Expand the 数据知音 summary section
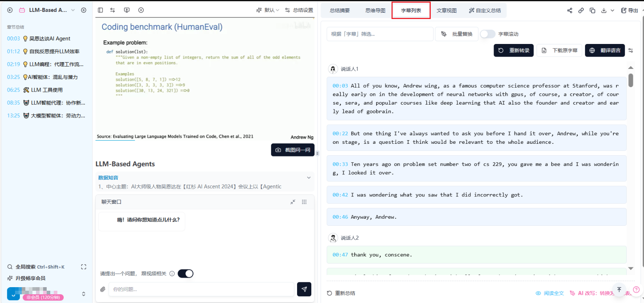The height and width of the screenshot is (303, 644). click(309, 178)
